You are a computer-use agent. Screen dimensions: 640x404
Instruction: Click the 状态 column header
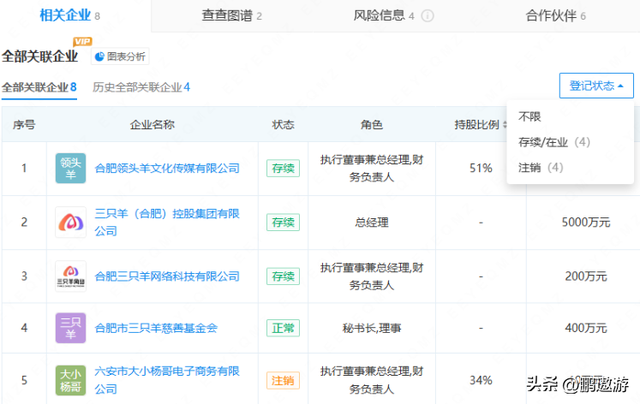coord(283,125)
